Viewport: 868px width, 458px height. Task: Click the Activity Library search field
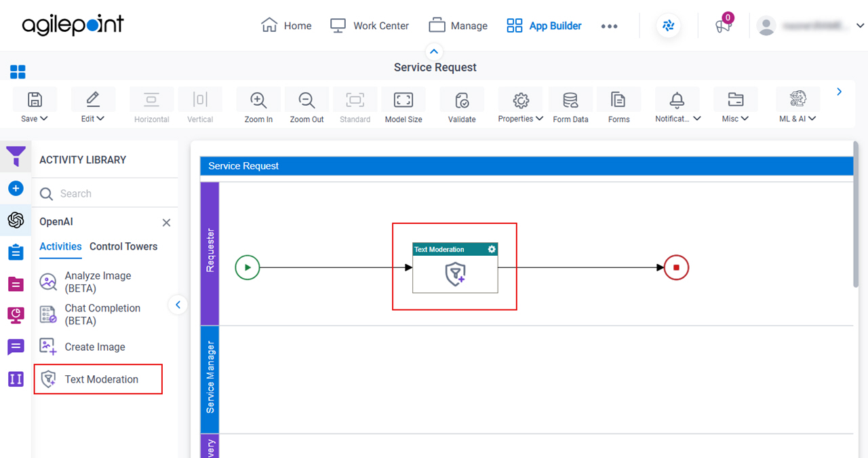105,193
